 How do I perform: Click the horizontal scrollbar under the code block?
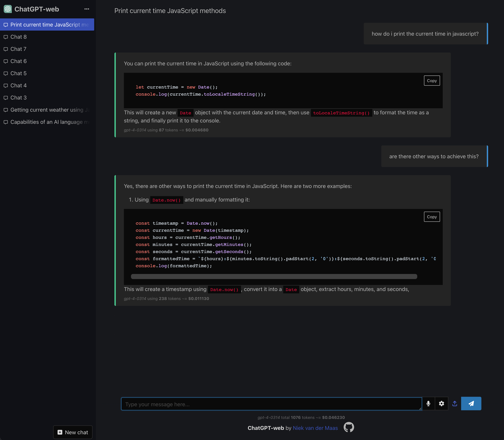click(274, 276)
